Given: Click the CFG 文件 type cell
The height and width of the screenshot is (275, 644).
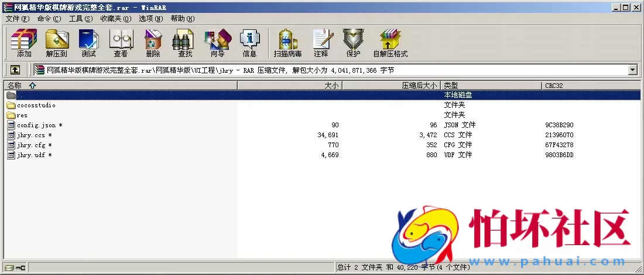Looking at the screenshot, I should (458, 145).
